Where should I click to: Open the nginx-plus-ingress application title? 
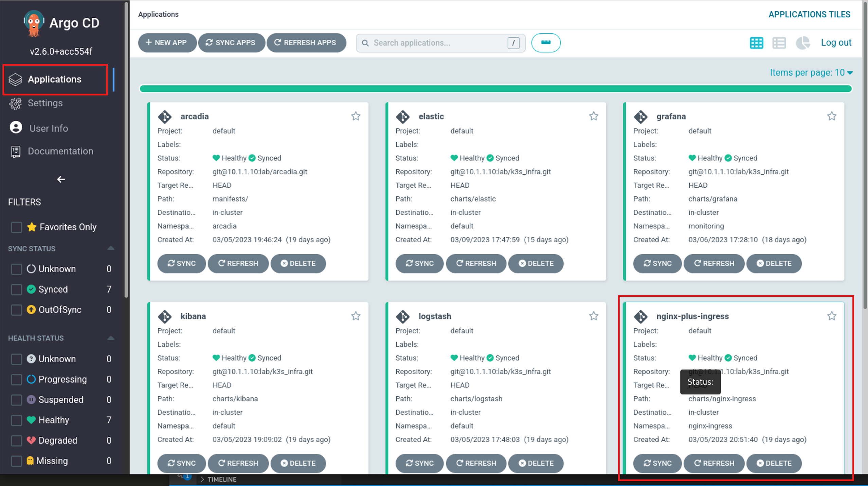(x=692, y=316)
